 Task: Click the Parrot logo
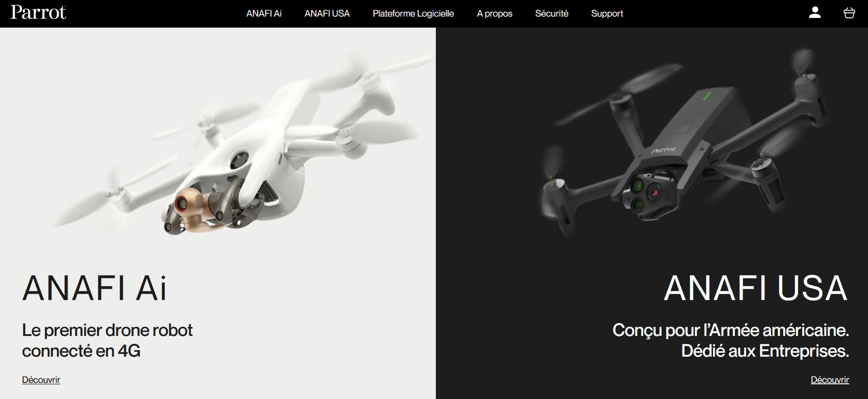pyautogui.click(x=38, y=12)
